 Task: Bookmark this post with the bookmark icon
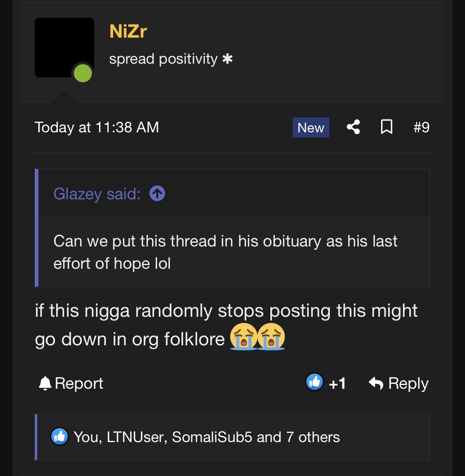(386, 127)
